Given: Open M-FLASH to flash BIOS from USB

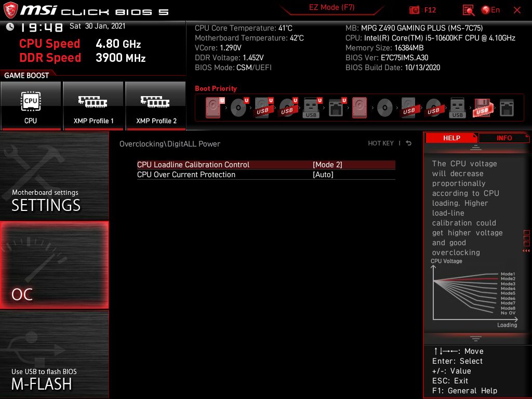Looking at the screenshot, I should [54, 354].
